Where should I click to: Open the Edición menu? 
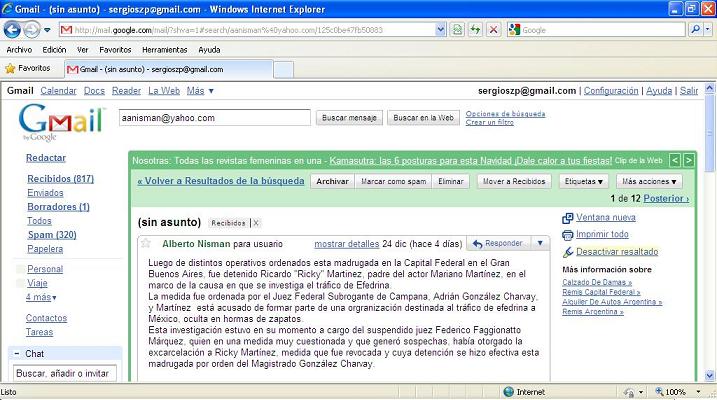[x=54, y=50]
